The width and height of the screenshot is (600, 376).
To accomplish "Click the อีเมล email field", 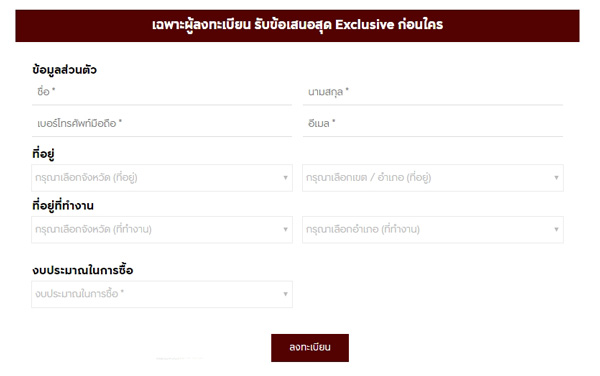I will (433, 124).
